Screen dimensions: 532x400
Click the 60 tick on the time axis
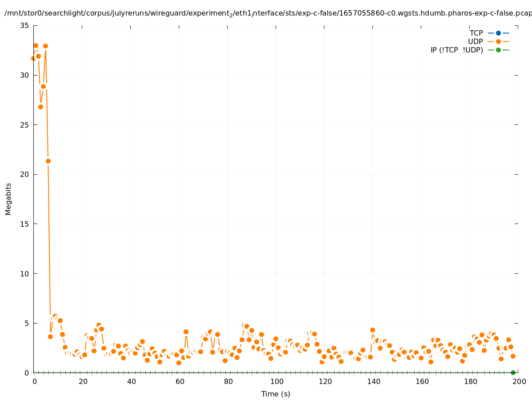[x=180, y=381]
